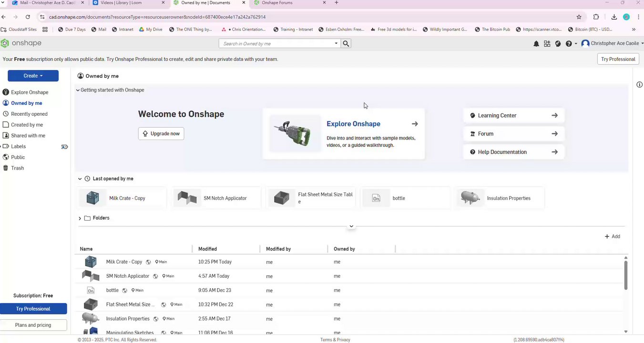This screenshot has height=343, width=644.
Task: Open the browser downloads icon
Action: click(x=614, y=17)
